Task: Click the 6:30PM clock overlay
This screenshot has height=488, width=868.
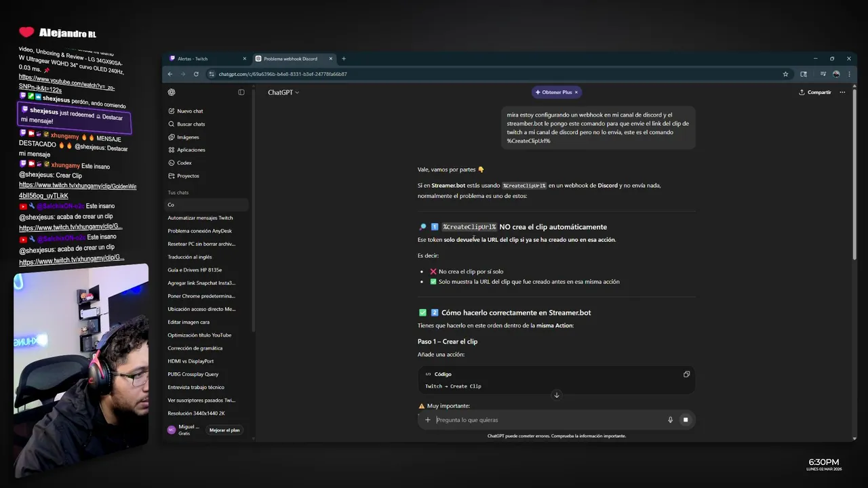Action: (x=823, y=462)
